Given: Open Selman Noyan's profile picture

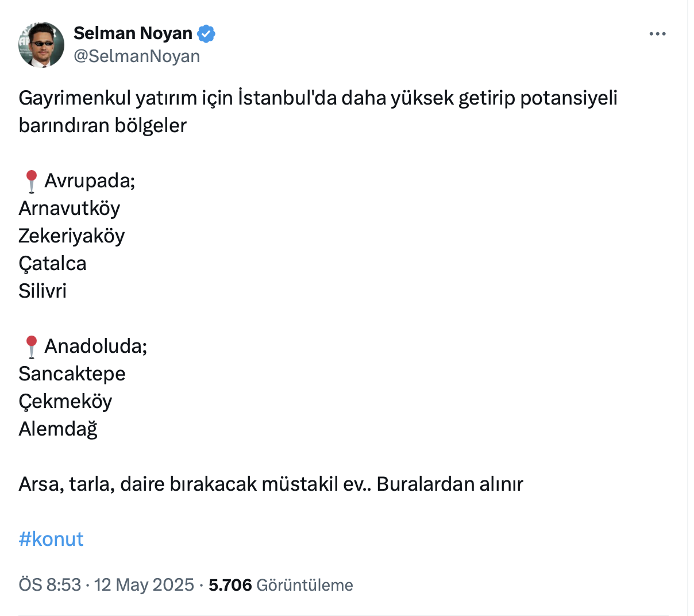Looking at the screenshot, I should [41, 45].
